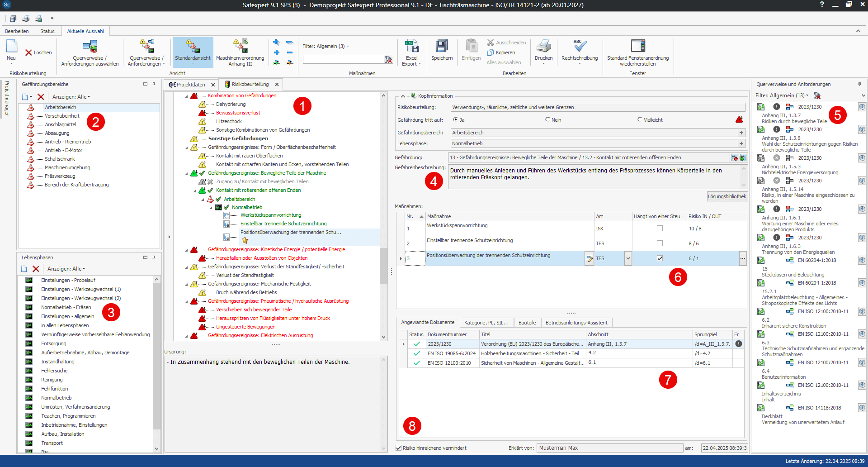Screen dimensions: 868x467
Task: Click red X delete icon in Gefährdungsbereiche
Action: 41,97
